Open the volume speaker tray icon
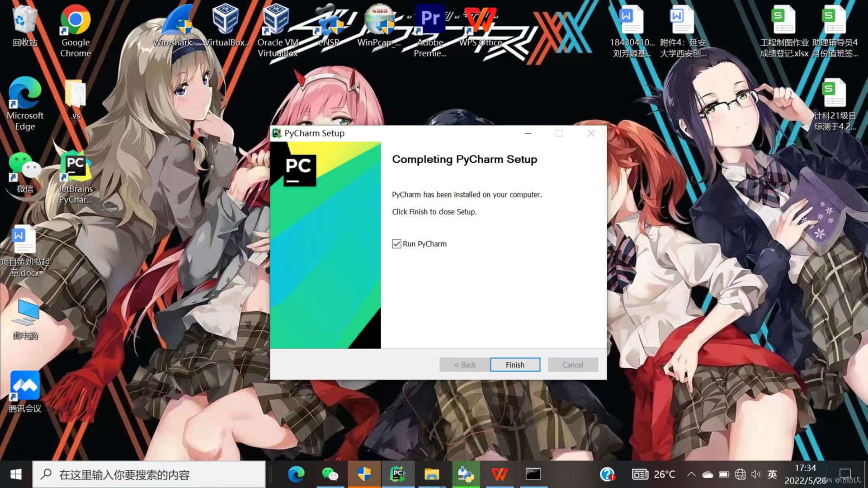 point(755,474)
